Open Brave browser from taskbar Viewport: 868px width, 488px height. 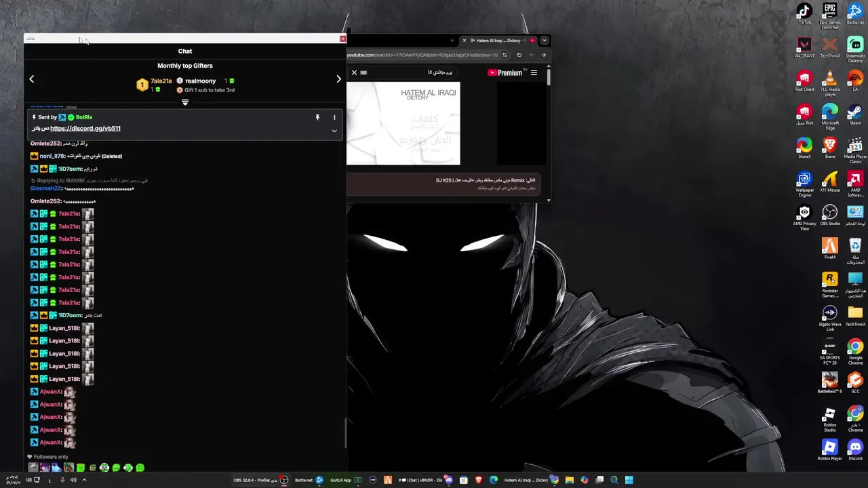pos(479,480)
